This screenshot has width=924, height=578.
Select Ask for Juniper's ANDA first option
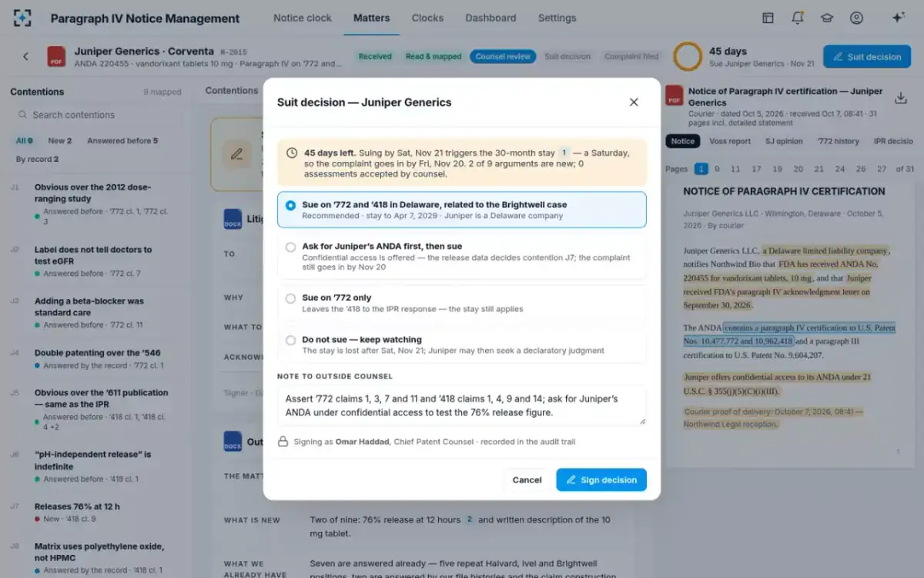tap(462, 257)
